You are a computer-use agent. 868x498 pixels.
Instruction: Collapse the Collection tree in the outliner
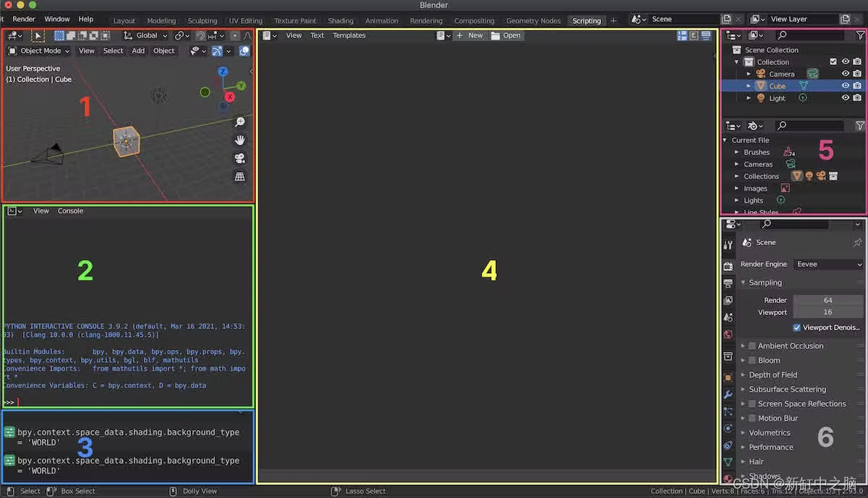pyautogui.click(x=737, y=61)
